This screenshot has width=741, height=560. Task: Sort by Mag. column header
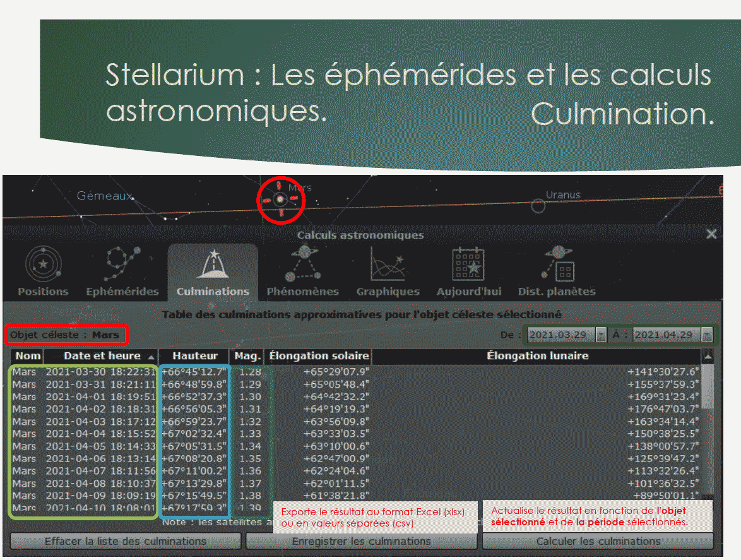(x=247, y=356)
